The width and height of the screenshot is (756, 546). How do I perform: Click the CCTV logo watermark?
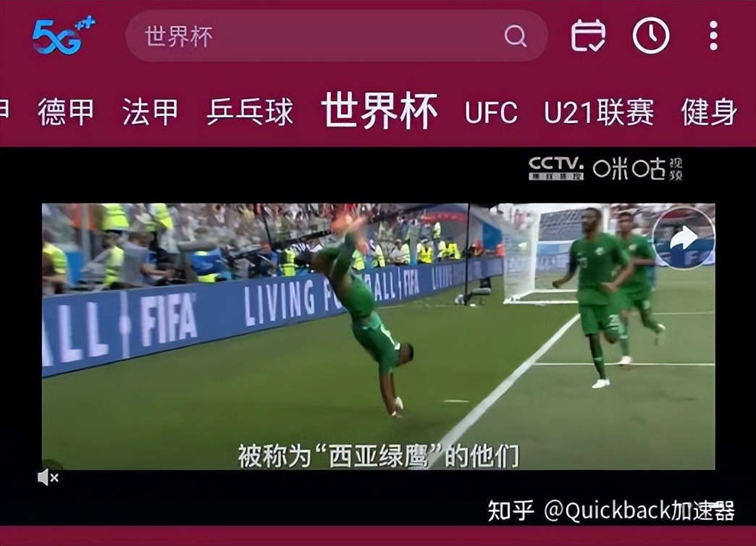point(556,168)
